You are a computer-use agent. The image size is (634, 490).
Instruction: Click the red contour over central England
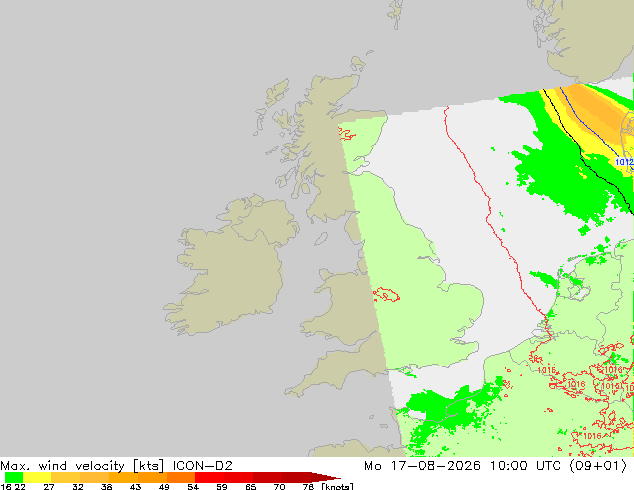coord(386,294)
